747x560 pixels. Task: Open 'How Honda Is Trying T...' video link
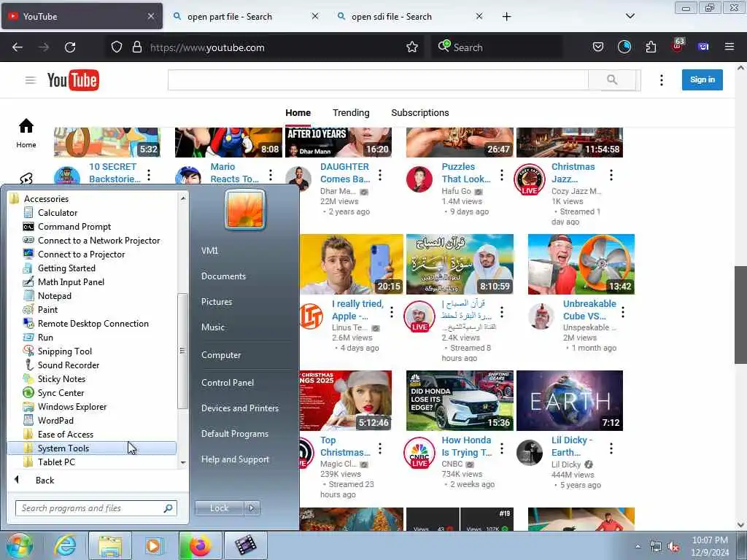tap(466, 446)
